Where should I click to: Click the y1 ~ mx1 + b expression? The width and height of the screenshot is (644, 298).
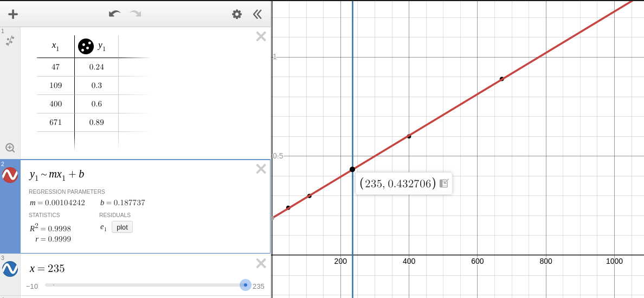(x=57, y=174)
